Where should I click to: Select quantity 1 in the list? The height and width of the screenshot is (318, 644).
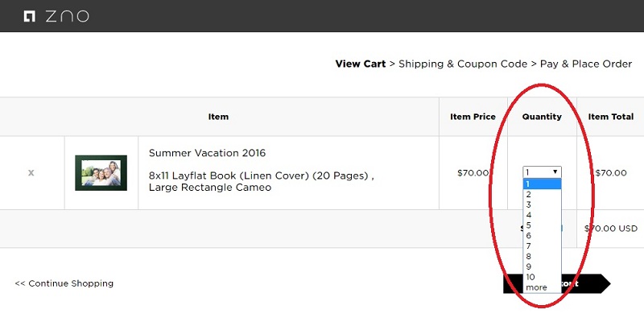click(x=542, y=184)
